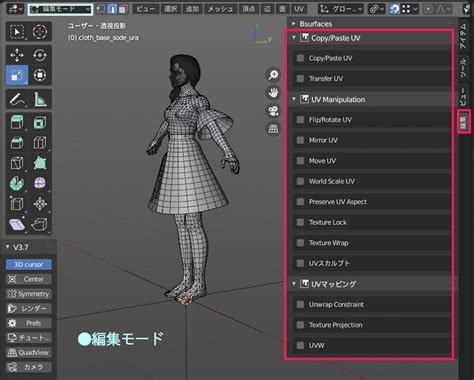Open the メッシュ menu
The height and width of the screenshot is (380, 474).
coord(220,9)
